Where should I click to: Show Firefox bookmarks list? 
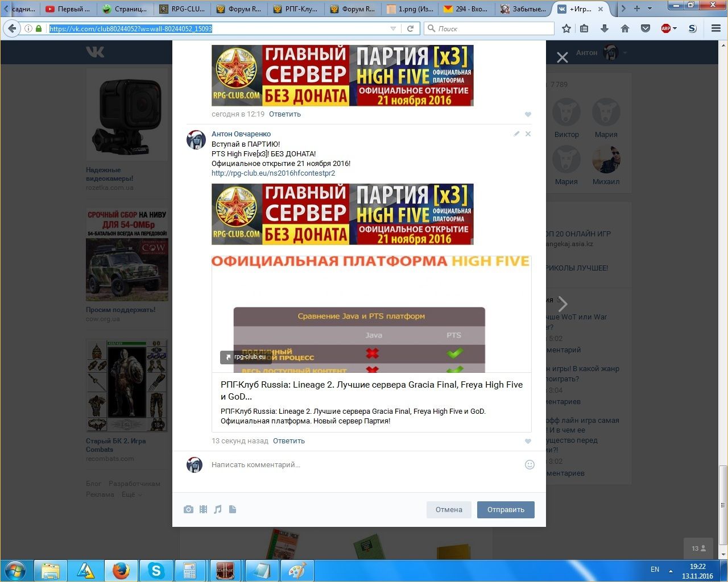tap(584, 28)
